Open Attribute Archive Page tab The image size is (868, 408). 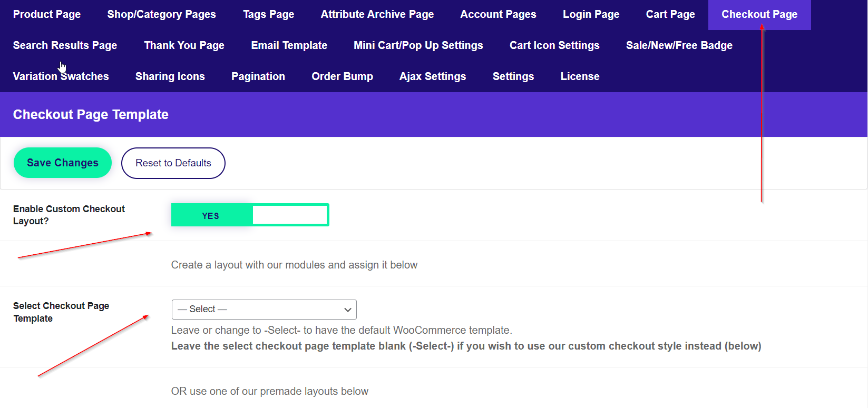coord(377,15)
